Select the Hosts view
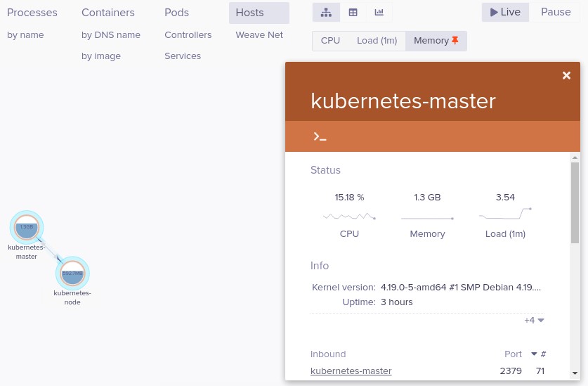Screen dimensions: 588x386 point(259,13)
